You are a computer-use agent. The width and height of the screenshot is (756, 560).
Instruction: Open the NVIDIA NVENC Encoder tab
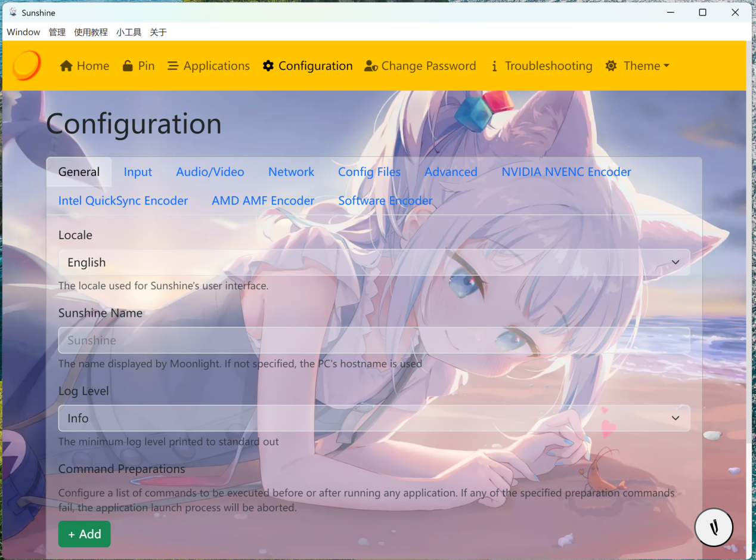566,172
